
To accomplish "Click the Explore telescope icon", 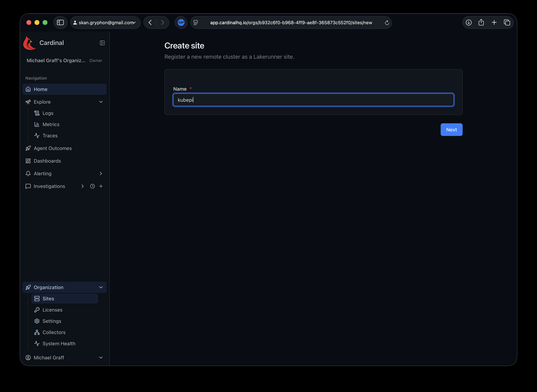I will pyautogui.click(x=28, y=102).
